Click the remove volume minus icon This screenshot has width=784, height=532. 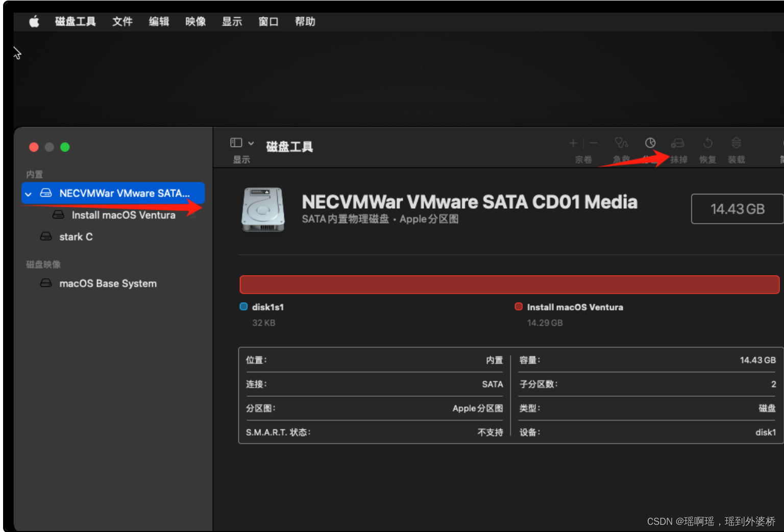(x=593, y=143)
